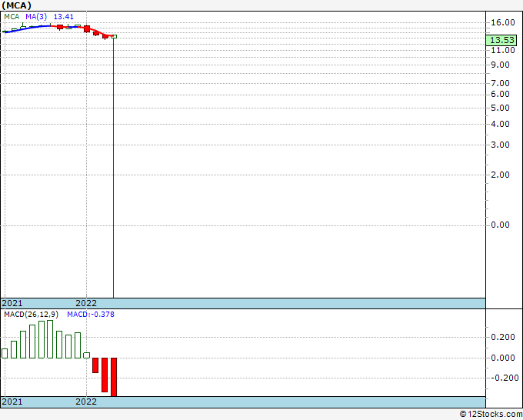Image resolution: width=523 pixels, height=420 pixels.
Task: Click the MACD:-0.378 value label
Action: point(91,315)
